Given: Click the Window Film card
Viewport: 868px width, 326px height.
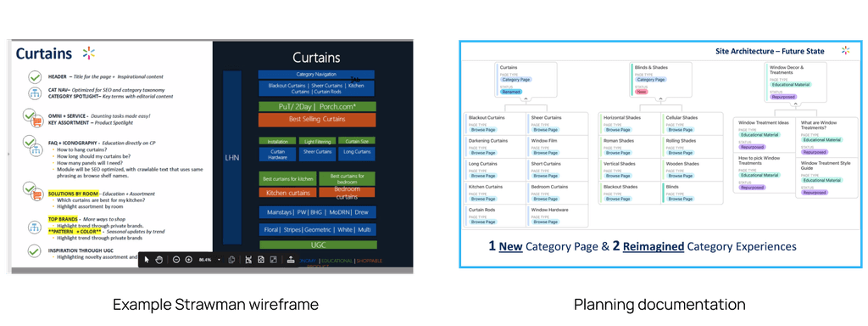Looking at the screenshot, I should point(556,146).
